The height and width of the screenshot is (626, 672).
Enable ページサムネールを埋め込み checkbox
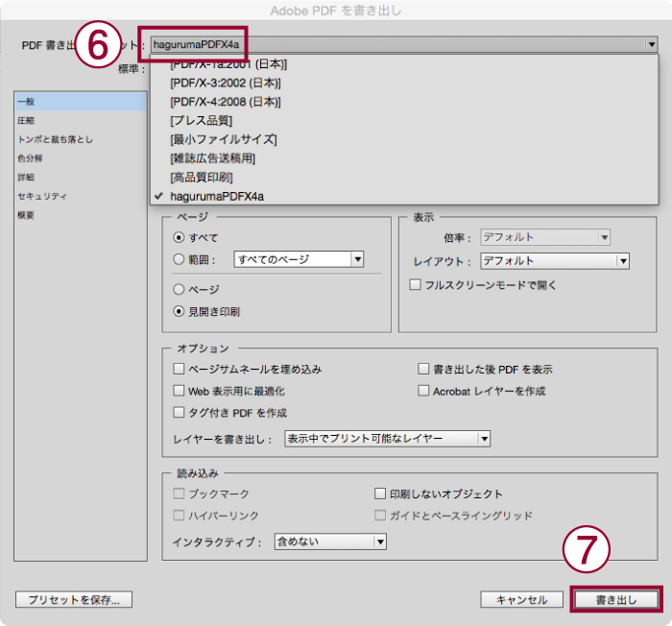point(179,369)
